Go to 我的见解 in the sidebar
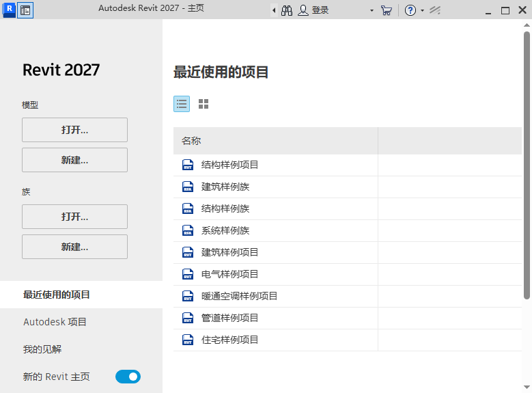The image size is (532, 393). (x=42, y=349)
